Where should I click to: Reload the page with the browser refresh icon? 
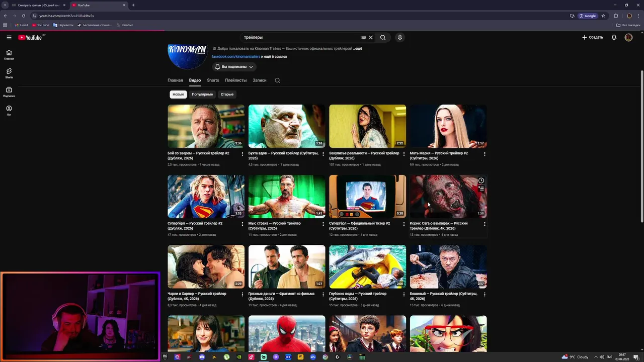click(23, 16)
